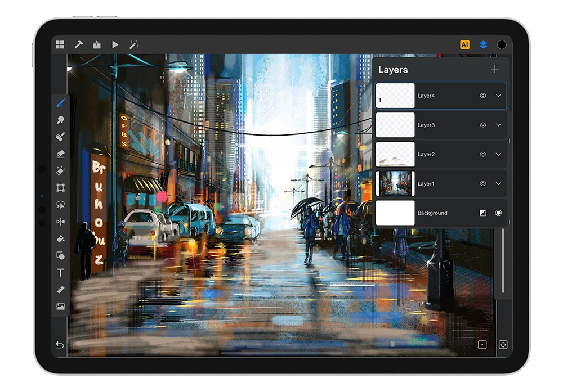Select the Transform tool
563x392 pixels.
[60, 188]
